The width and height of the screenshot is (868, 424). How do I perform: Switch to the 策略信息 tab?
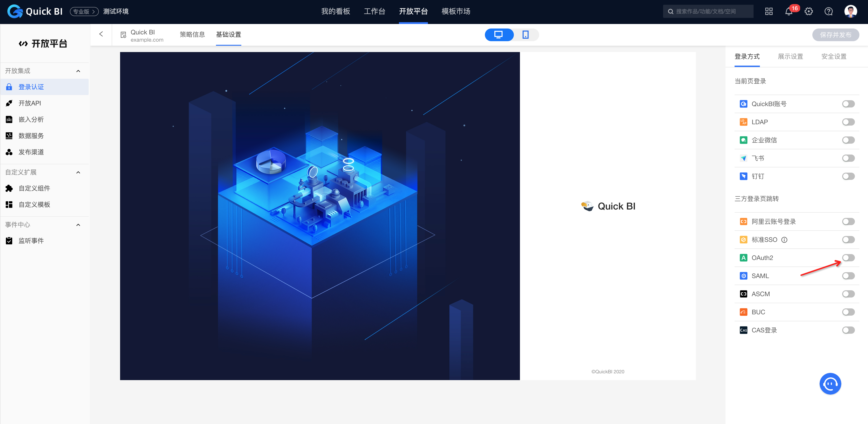[x=192, y=35]
